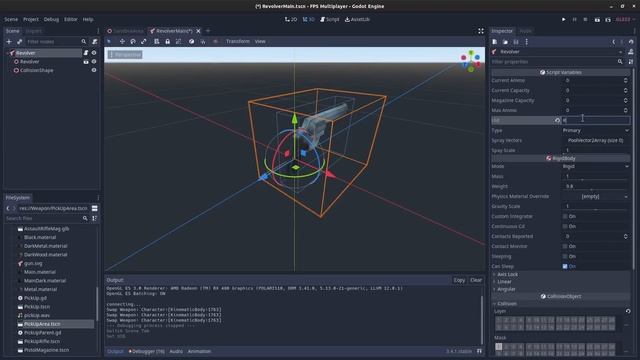Choose Select Mode in the 3D toolbar
The height and width of the screenshot is (360, 640).
(x=109, y=41)
